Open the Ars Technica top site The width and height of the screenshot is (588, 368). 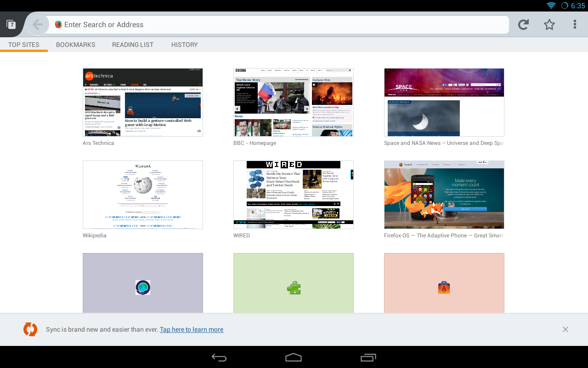tap(142, 102)
